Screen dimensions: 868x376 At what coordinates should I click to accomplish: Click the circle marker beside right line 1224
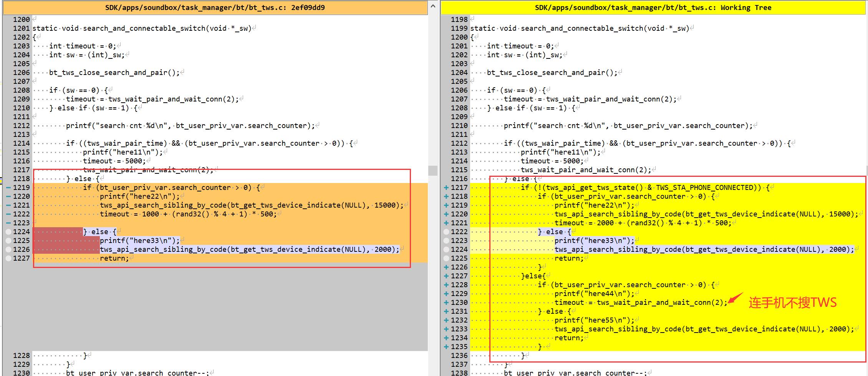pyautogui.click(x=446, y=250)
